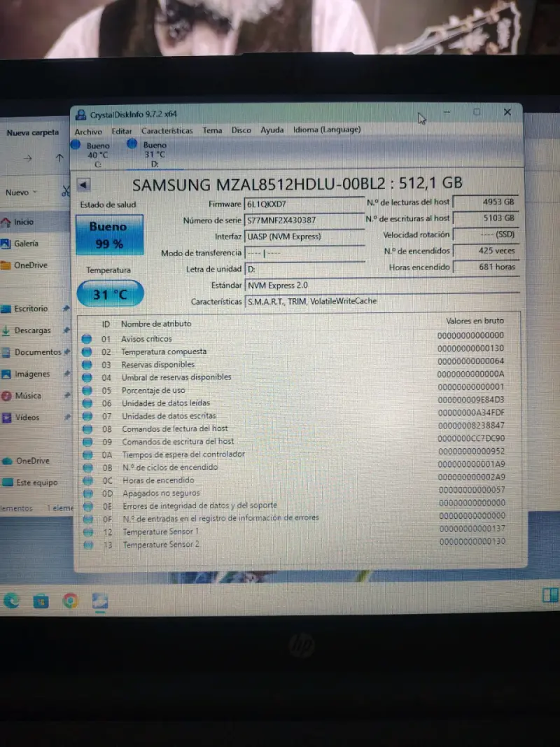
Task: Click the previous disk arrow button
Action: coord(83,185)
